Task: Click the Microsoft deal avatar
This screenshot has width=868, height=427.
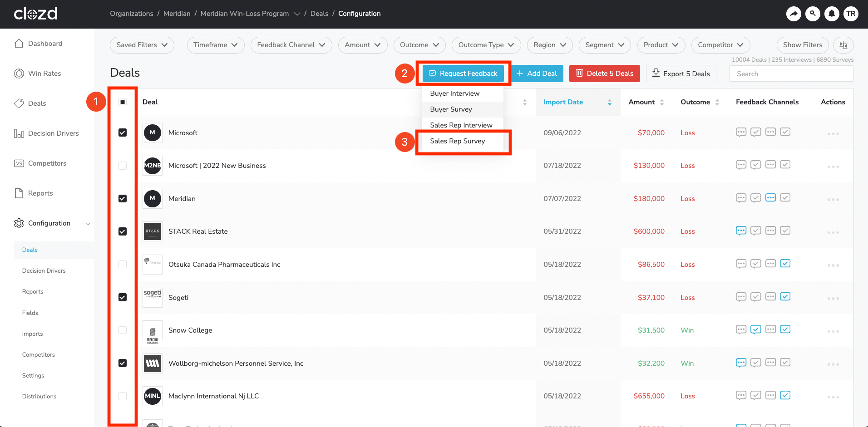Action: coord(153,133)
